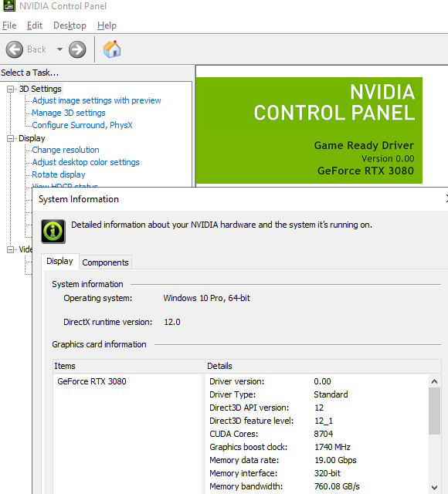Viewport: 448px width, 494px height.
Task: Click the Memory interface row
Action: point(317,473)
